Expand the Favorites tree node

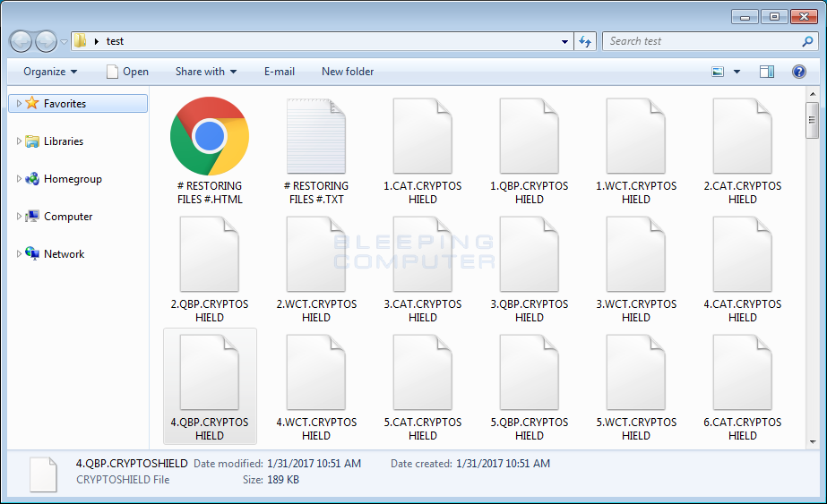pyautogui.click(x=19, y=103)
